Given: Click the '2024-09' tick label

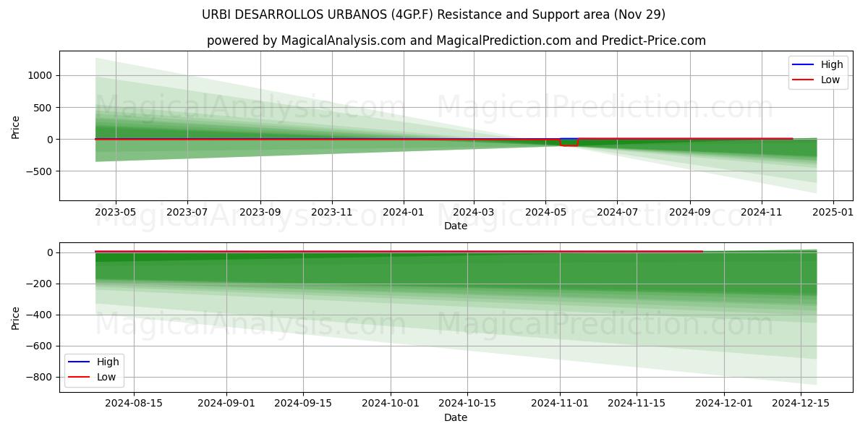Looking at the screenshot, I should coord(690,213).
